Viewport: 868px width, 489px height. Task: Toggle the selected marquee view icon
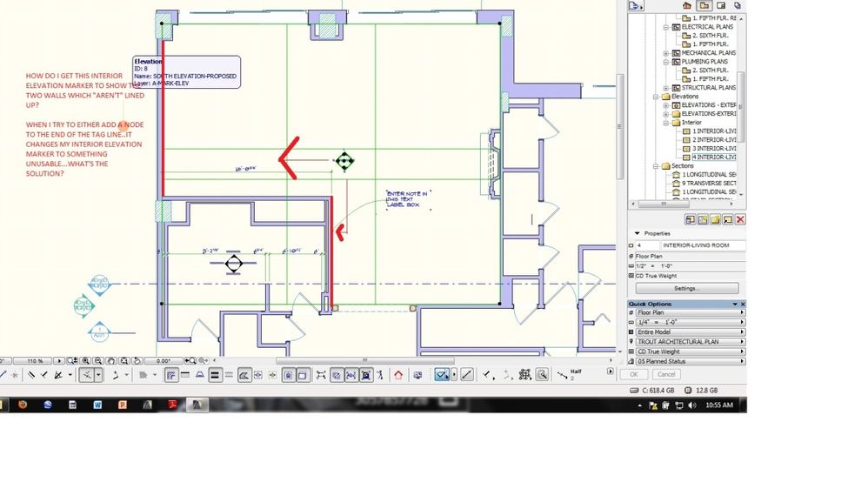(x=289, y=375)
